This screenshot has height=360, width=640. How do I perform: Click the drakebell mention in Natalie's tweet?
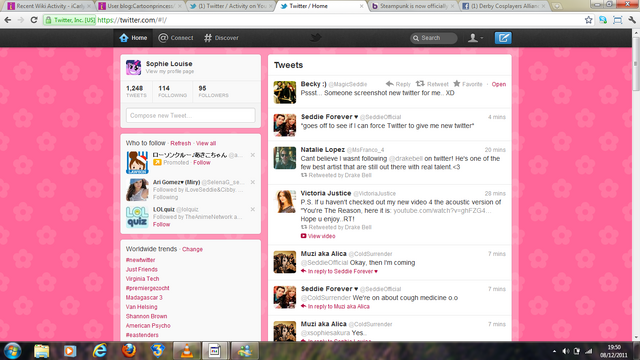pyautogui.click(x=405, y=158)
